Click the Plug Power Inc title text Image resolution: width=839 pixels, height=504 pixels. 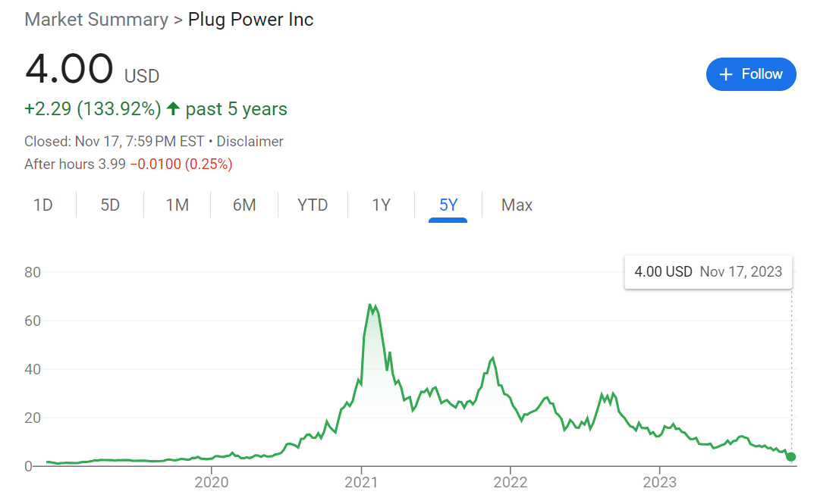coord(250,20)
